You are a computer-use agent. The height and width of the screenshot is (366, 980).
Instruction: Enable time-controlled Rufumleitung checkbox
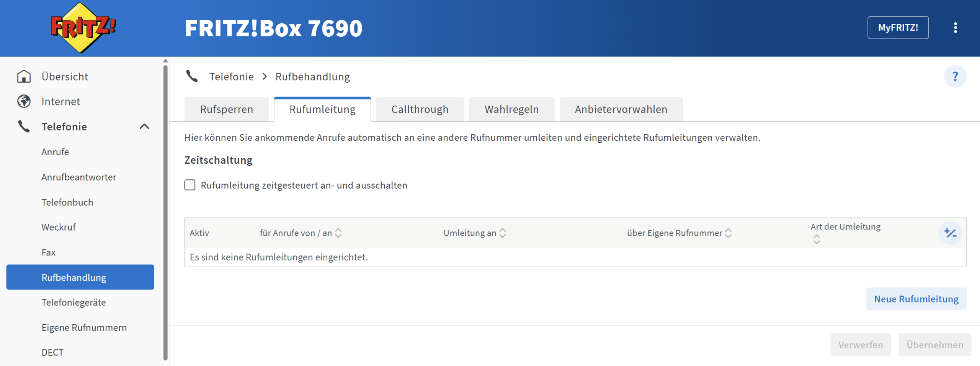click(x=190, y=185)
